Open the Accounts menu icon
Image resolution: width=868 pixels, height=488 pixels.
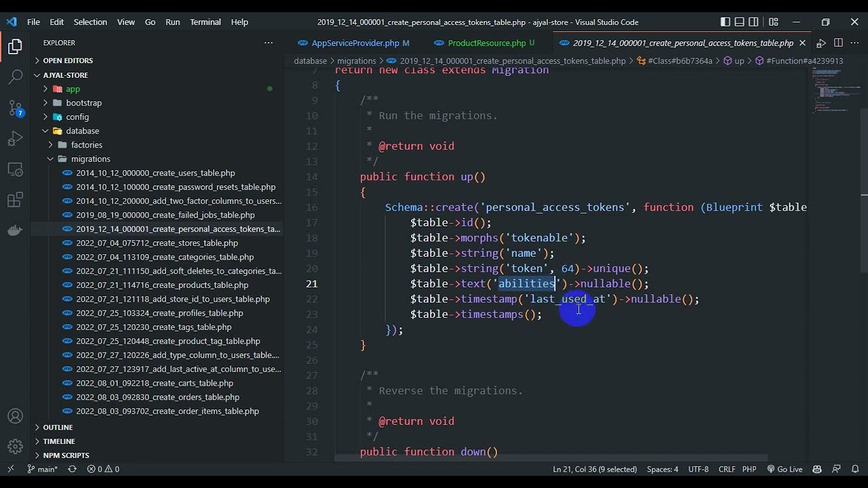pos(15,416)
